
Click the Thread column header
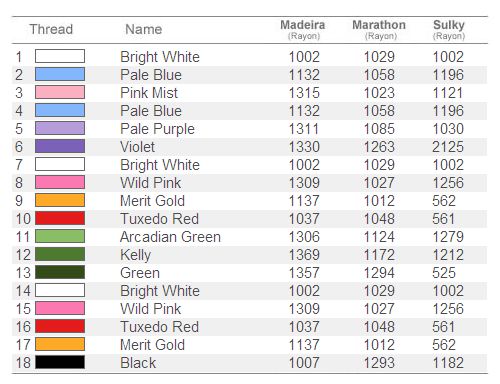(51, 29)
